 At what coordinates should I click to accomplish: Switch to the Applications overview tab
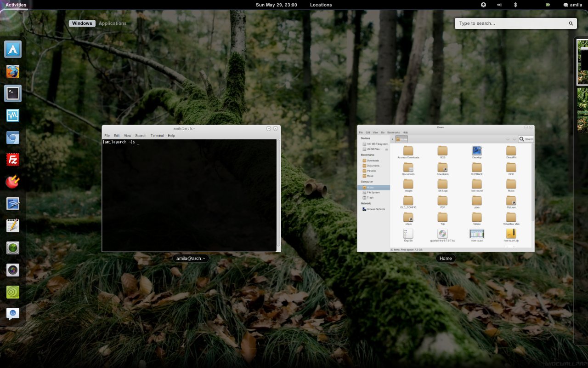[x=113, y=23]
